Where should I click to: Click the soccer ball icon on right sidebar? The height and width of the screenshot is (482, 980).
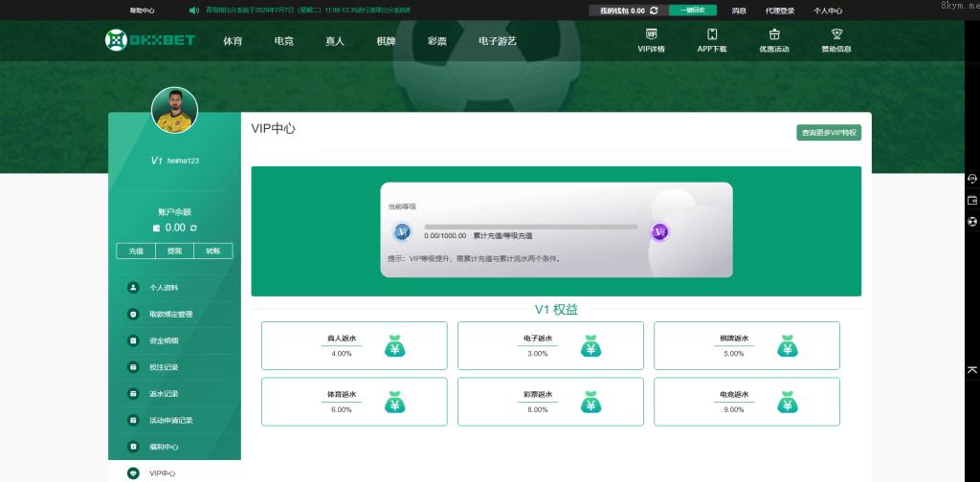point(972,221)
